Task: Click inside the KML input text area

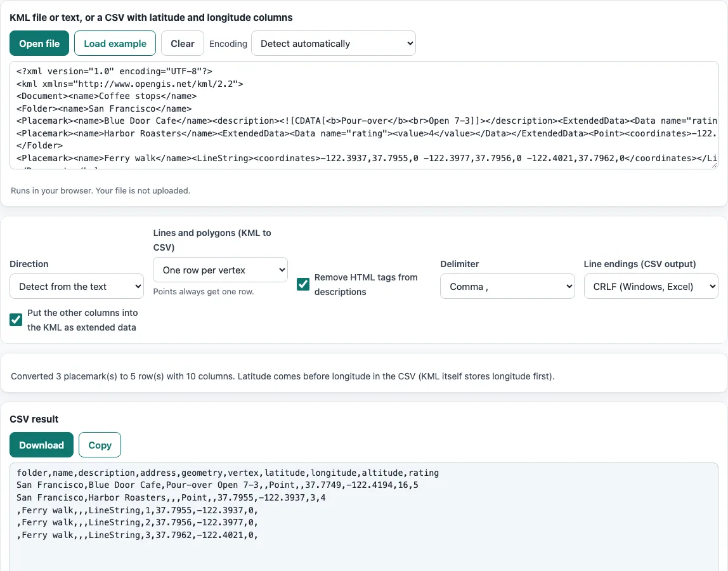Action: tap(364, 115)
